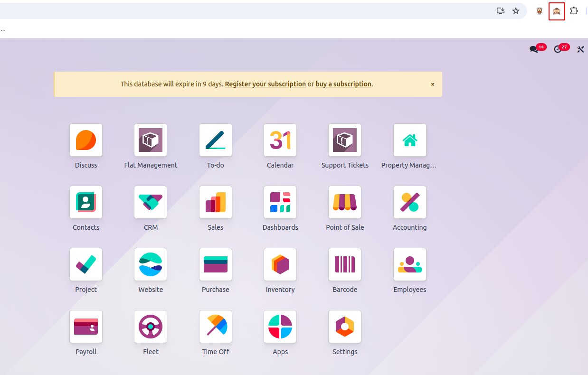Screen dimensions: 588x375
Task: Click the Register your subscription link
Action: tap(266, 84)
